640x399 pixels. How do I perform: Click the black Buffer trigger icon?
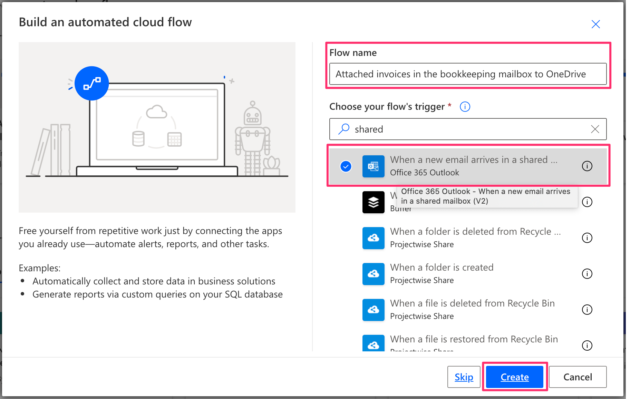[x=373, y=202]
